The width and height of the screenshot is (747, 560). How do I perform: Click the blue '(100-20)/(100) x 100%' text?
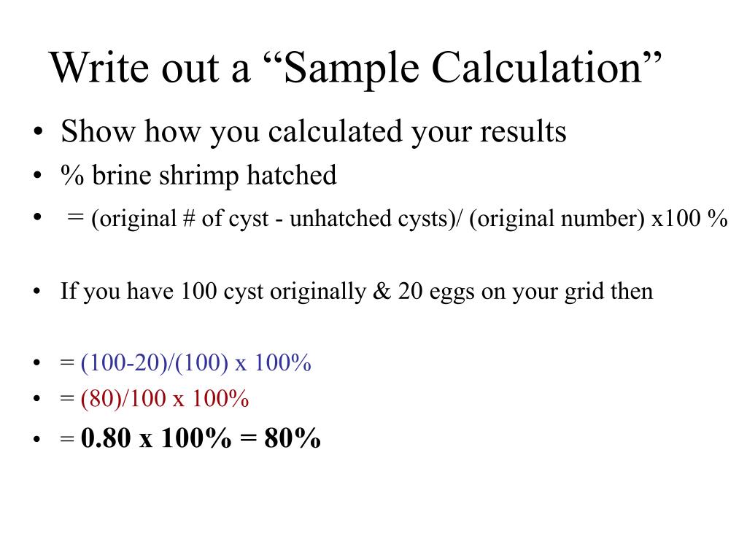coord(196,363)
